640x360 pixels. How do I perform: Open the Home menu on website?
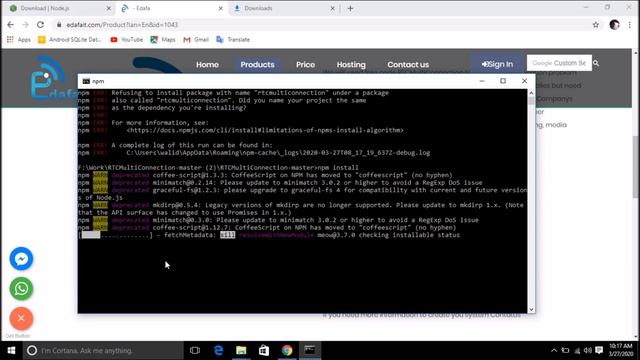pos(207,64)
